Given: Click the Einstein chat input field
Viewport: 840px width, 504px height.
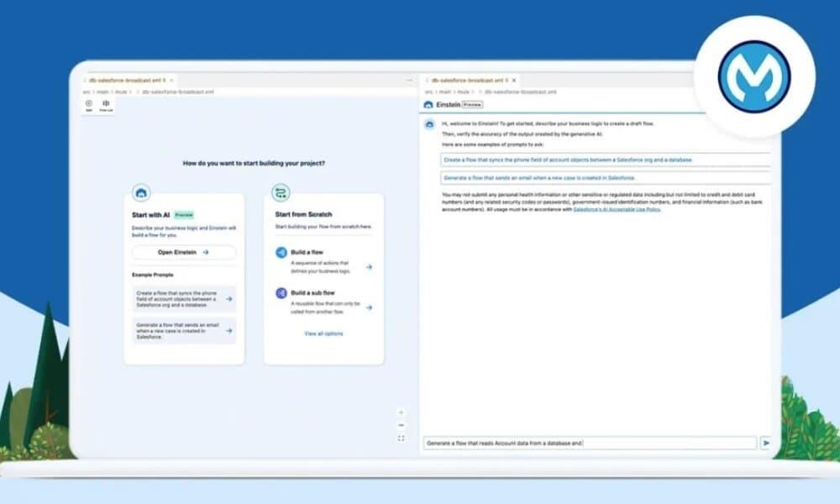Looking at the screenshot, I should coord(590,443).
